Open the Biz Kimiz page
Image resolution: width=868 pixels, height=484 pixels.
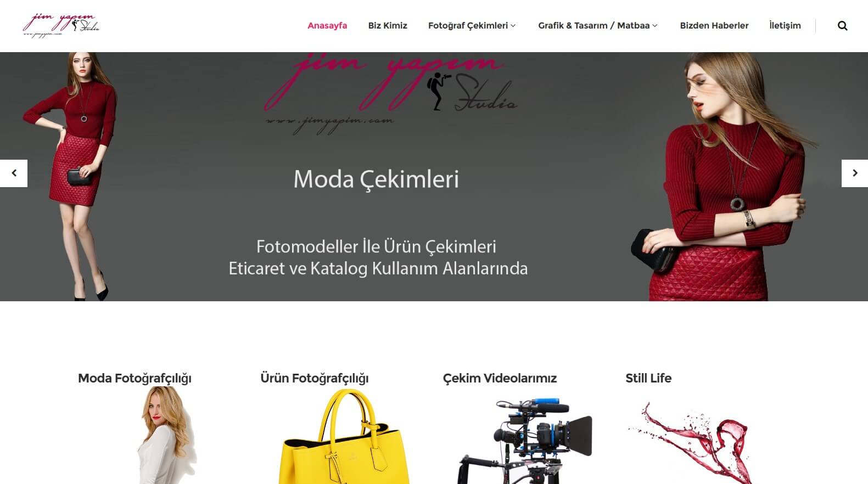click(x=388, y=26)
